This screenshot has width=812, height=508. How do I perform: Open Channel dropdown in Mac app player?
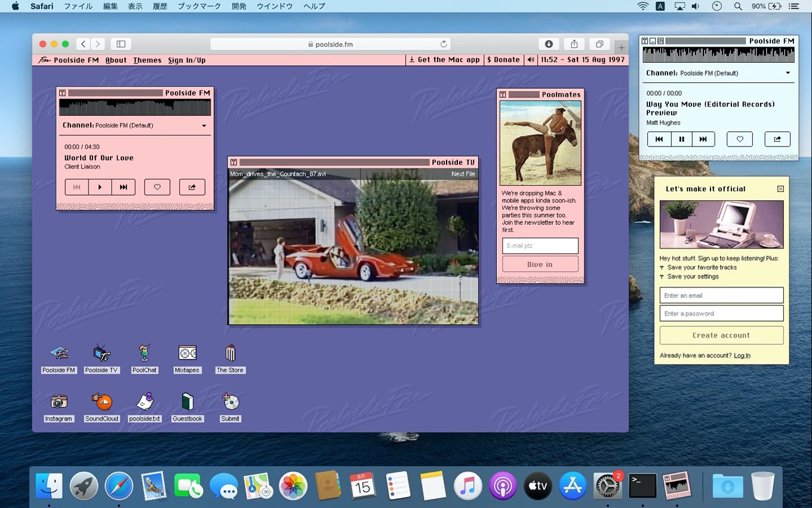pyautogui.click(x=718, y=73)
